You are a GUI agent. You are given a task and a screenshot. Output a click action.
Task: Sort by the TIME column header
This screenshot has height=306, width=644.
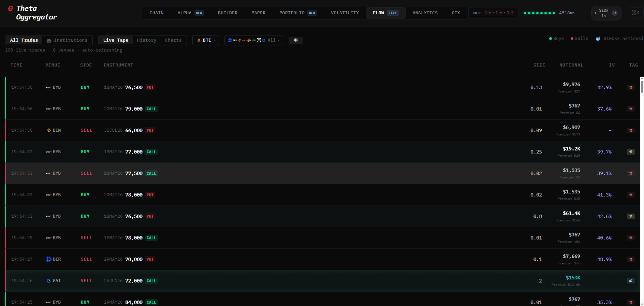pos(16,65)
